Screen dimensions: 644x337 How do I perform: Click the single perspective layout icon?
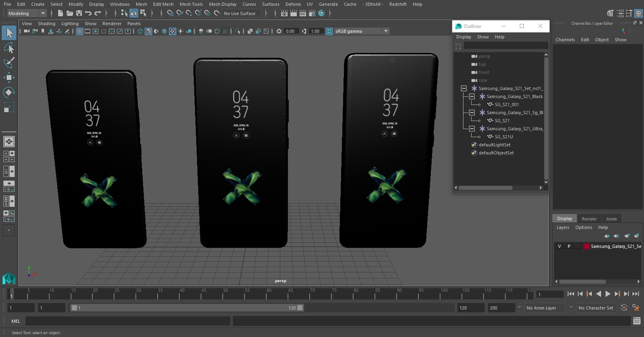click(x=9, y=142)
